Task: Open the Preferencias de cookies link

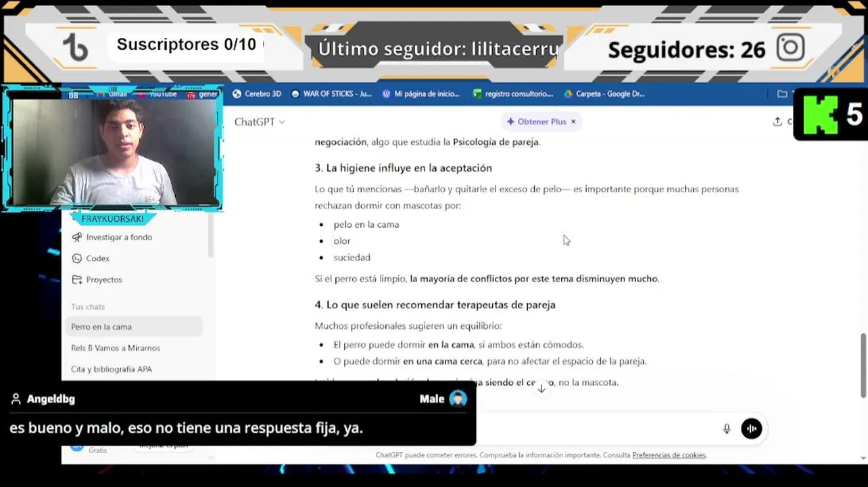Action: [669, 455]
